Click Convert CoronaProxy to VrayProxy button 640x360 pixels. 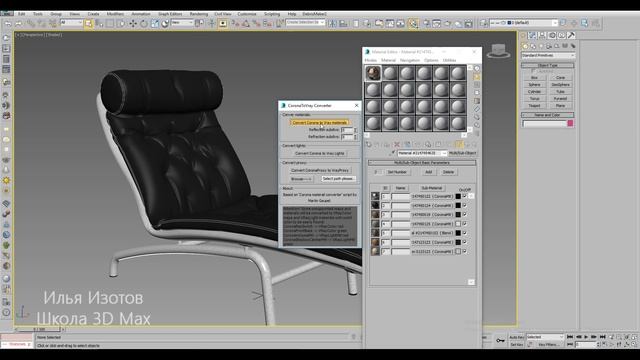(320, 170)
